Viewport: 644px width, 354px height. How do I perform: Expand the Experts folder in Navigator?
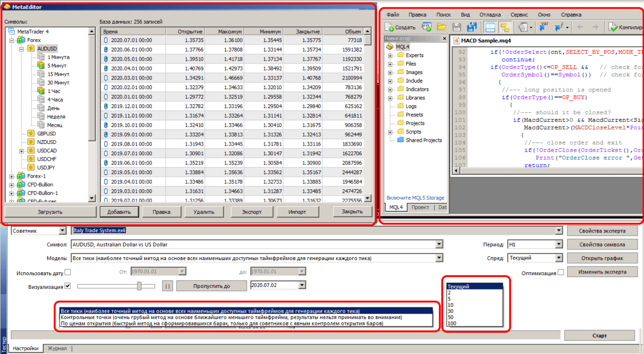point(390,55)
